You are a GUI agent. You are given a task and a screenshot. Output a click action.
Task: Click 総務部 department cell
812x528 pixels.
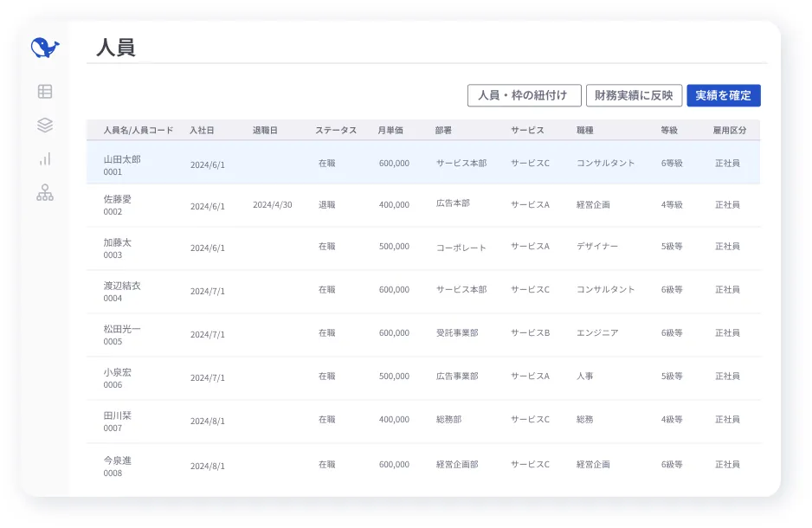[x=449, y=419]
